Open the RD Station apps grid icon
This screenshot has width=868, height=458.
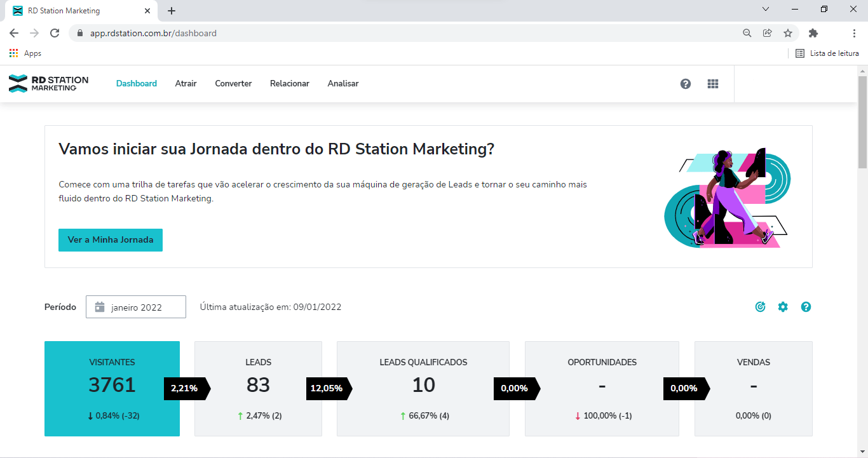[712, 83]
